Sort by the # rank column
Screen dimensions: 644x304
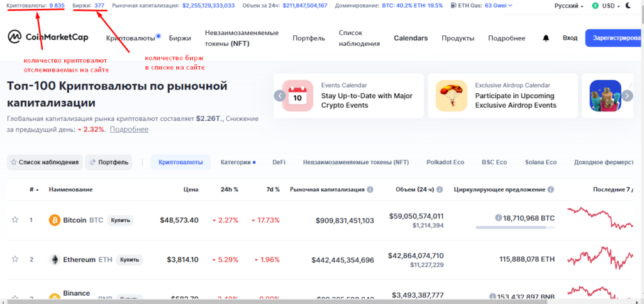34,189
